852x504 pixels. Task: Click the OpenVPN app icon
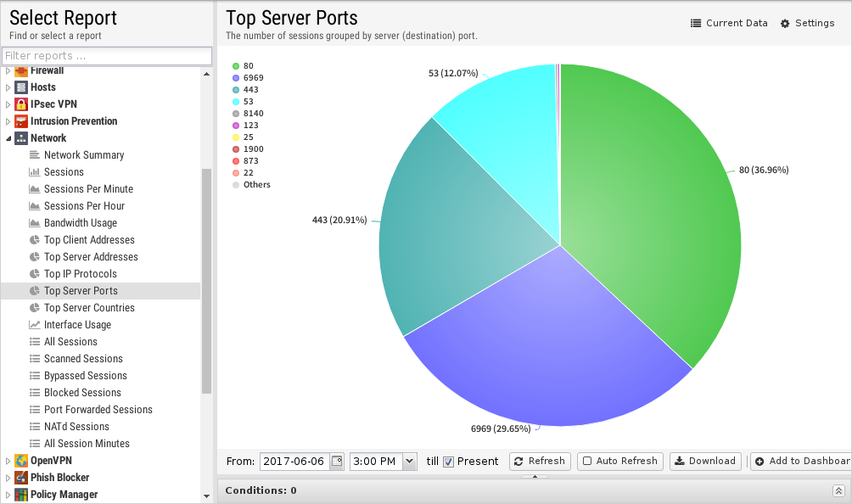click(21, 461)
